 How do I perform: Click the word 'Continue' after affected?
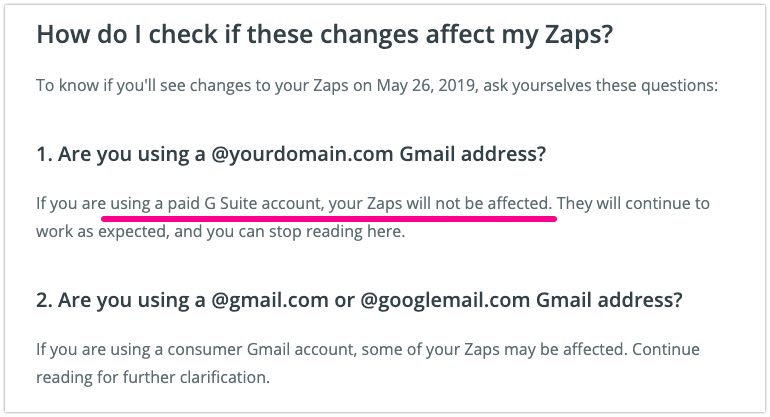point(666,349)
